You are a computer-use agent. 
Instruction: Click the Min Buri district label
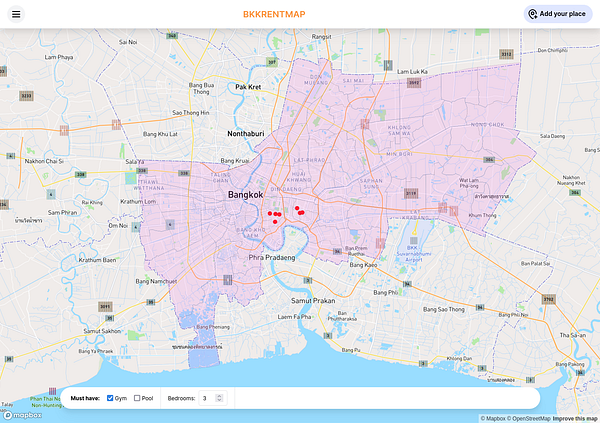399,154
